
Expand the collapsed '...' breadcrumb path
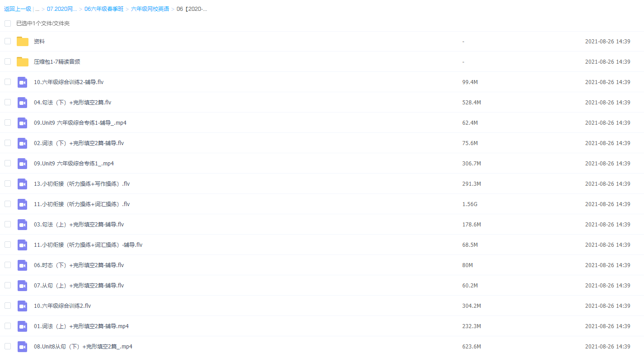(x=37, y=9)
